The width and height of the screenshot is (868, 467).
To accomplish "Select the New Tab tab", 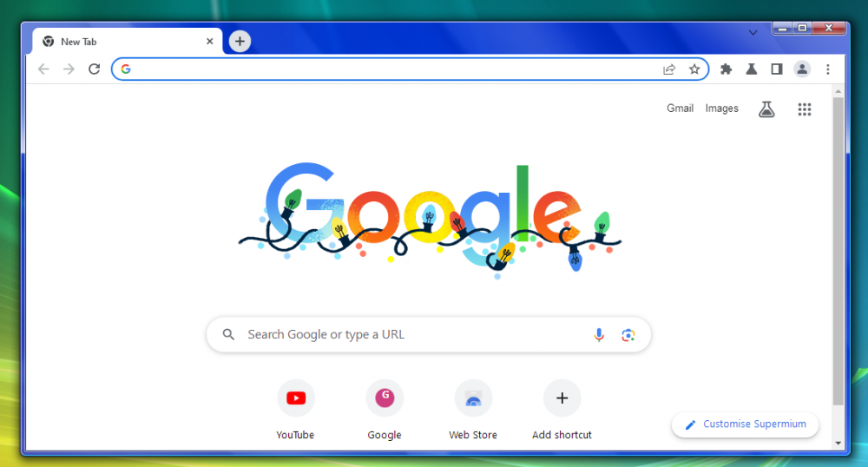I will click(128, 42).
